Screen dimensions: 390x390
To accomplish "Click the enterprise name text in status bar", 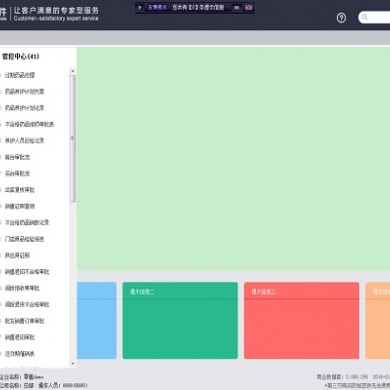I will pyautogui.click(x=22, y=377).
